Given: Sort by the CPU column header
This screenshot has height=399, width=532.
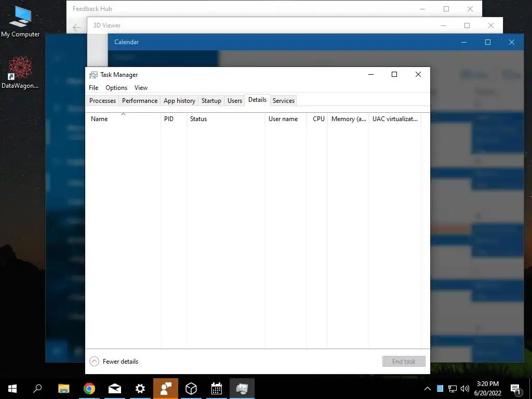Looking at the screenshot, I should tap(317, 119).
